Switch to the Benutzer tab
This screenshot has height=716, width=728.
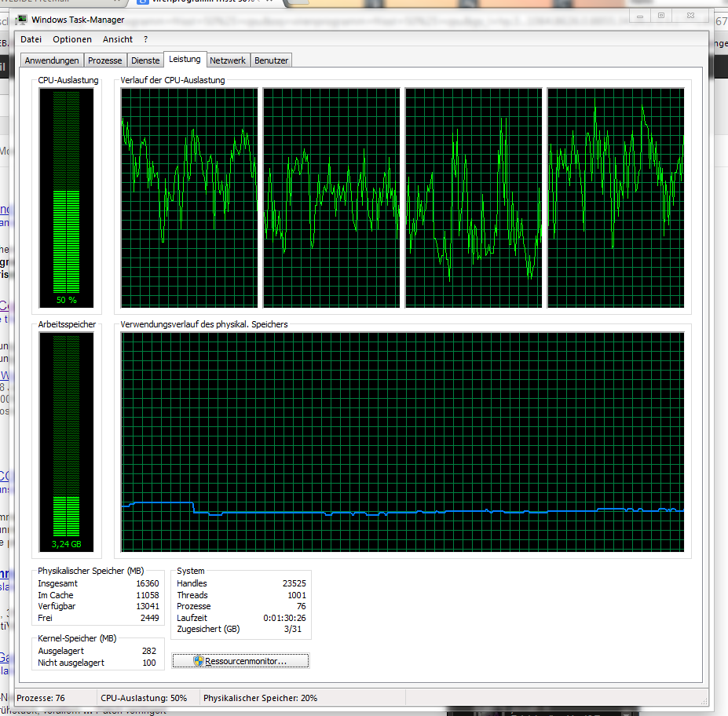coord(271,60)
